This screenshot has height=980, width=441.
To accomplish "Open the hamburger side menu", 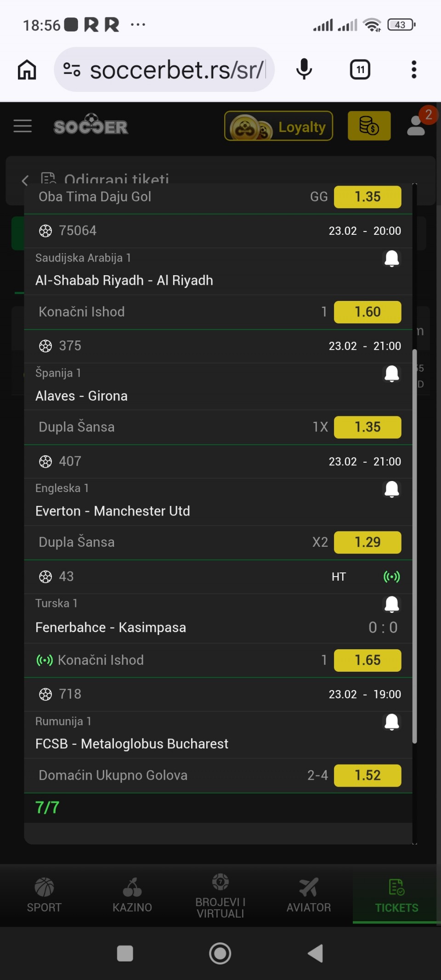I will (23, 126).
